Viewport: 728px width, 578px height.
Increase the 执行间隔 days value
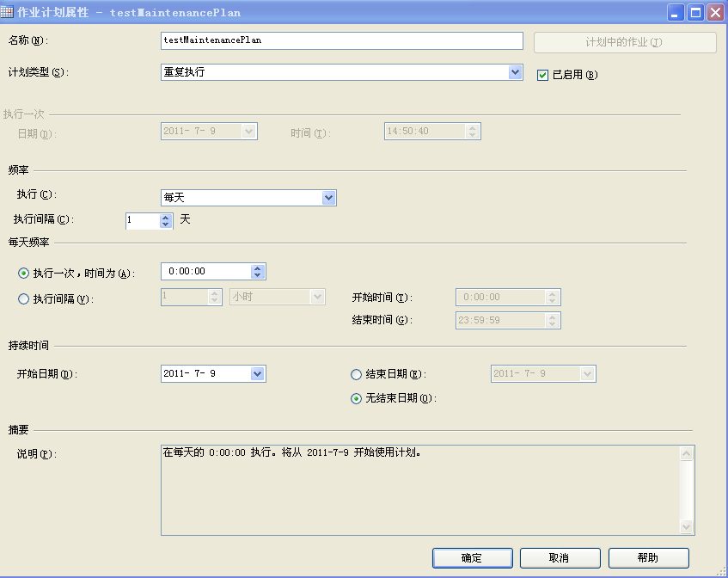[166, 218]
